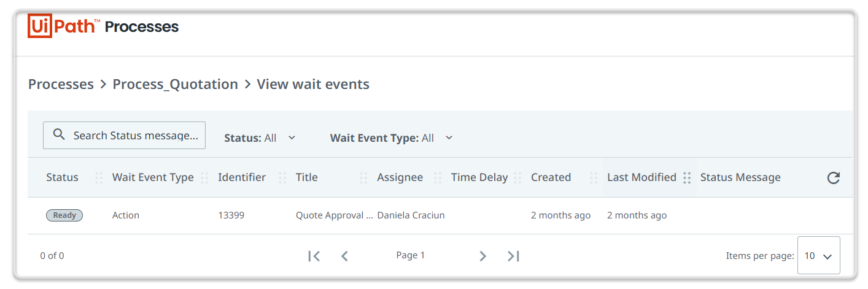Sort by Wait Event Type column
This screenshot has height=289, width=868.
153,177
